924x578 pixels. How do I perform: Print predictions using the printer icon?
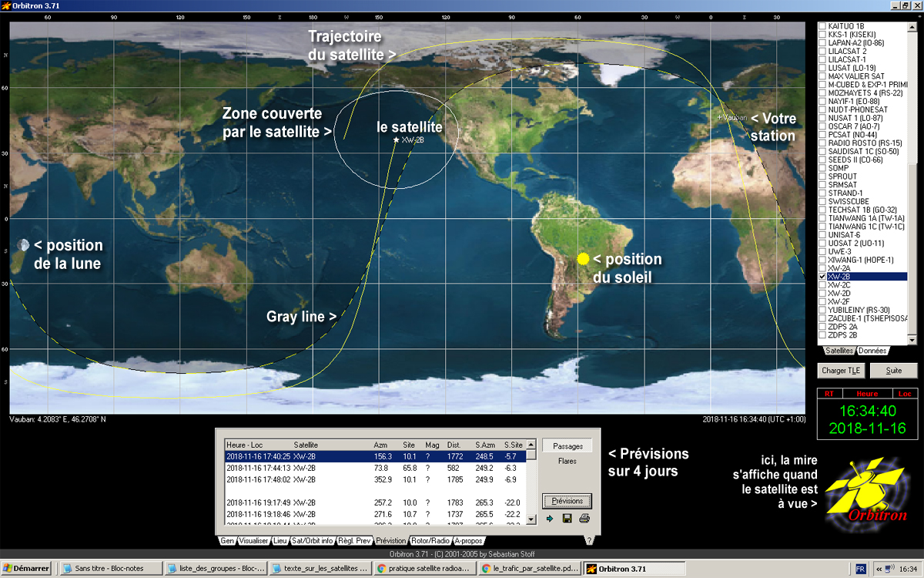click(x=584, y=519)
